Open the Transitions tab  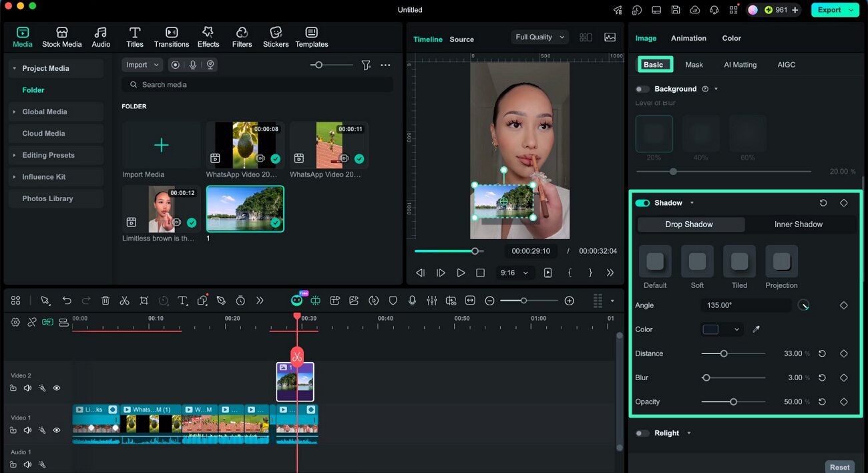pyautogui.click(x=172, y=37)
